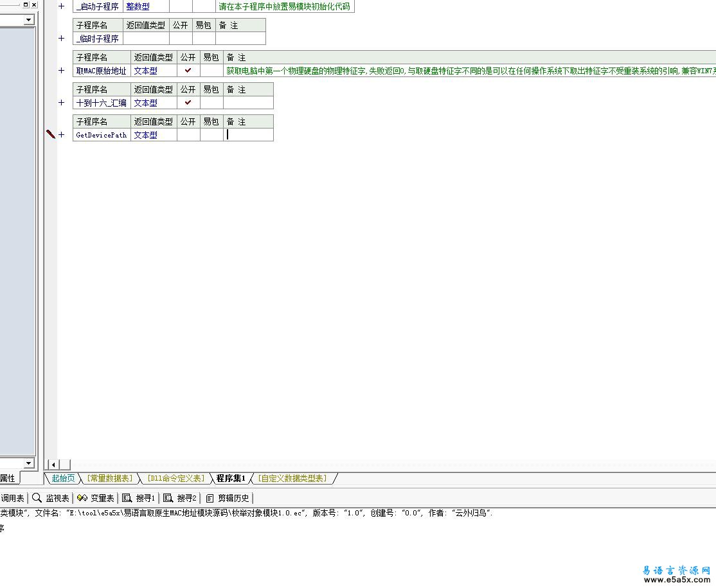Open the 监视表 output tab
716x588 pixels.
tap(51, 498)
